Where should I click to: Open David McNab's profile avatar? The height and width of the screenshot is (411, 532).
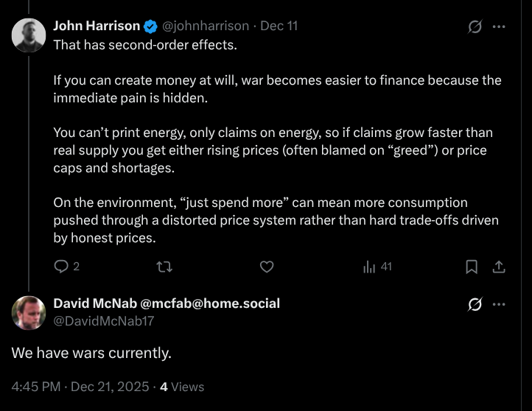pos(29,312)
